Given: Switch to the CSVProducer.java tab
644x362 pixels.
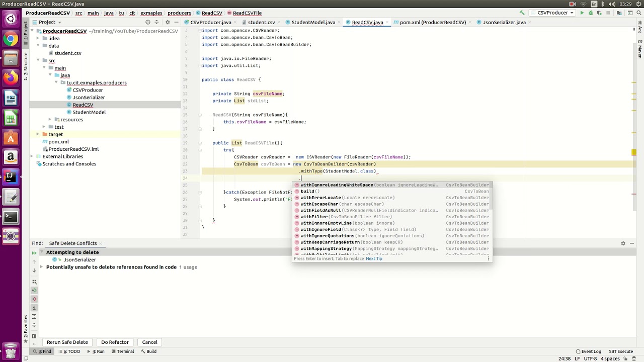Looking at the screenshot, I should [x=210, y=22].
